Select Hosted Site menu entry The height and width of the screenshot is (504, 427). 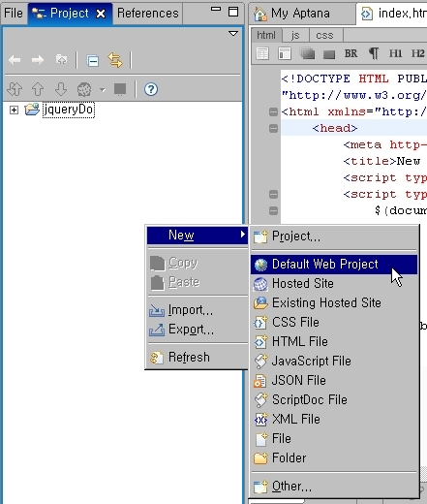[334, 284]
